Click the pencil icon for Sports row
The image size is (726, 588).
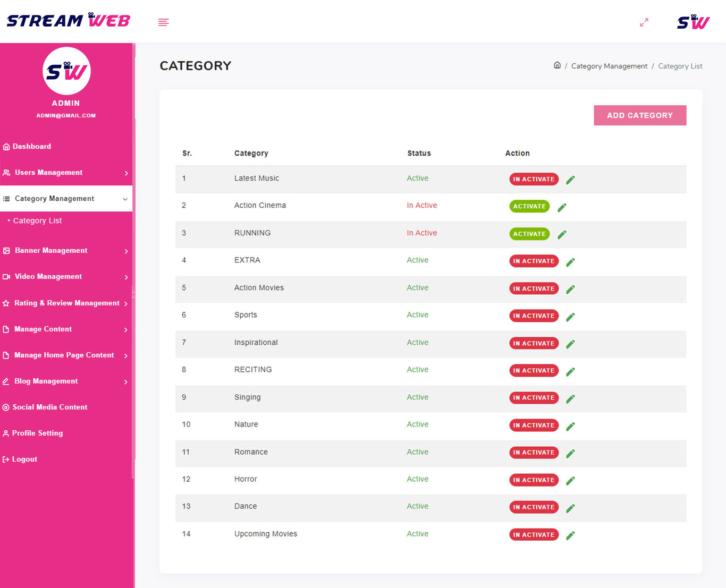click(570, 317)
